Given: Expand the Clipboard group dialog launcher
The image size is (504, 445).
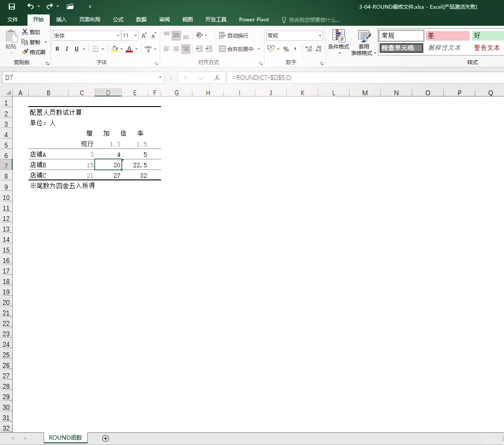Looking at the screenshot, I should 47,63.
